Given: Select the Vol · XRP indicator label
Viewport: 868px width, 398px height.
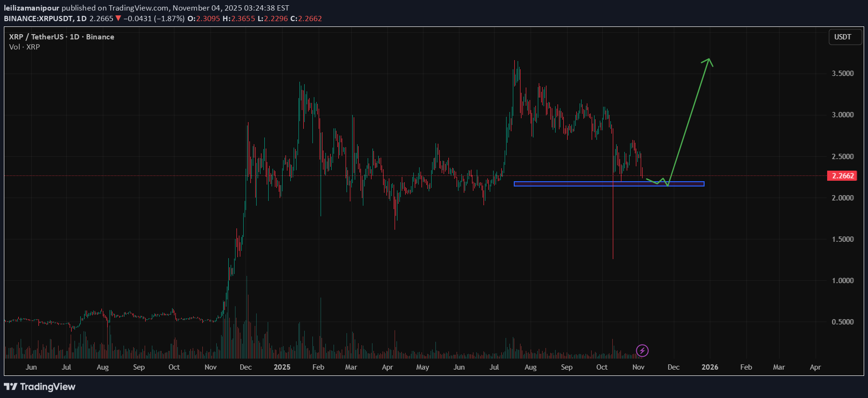Looking at the screenshot, I should click(x=25, y=47).
